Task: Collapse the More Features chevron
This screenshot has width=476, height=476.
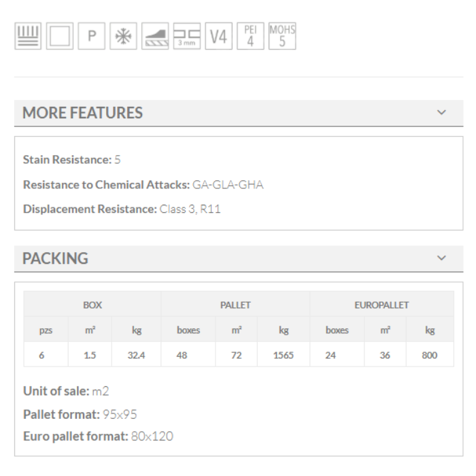Action: click(x=442, y=113)
